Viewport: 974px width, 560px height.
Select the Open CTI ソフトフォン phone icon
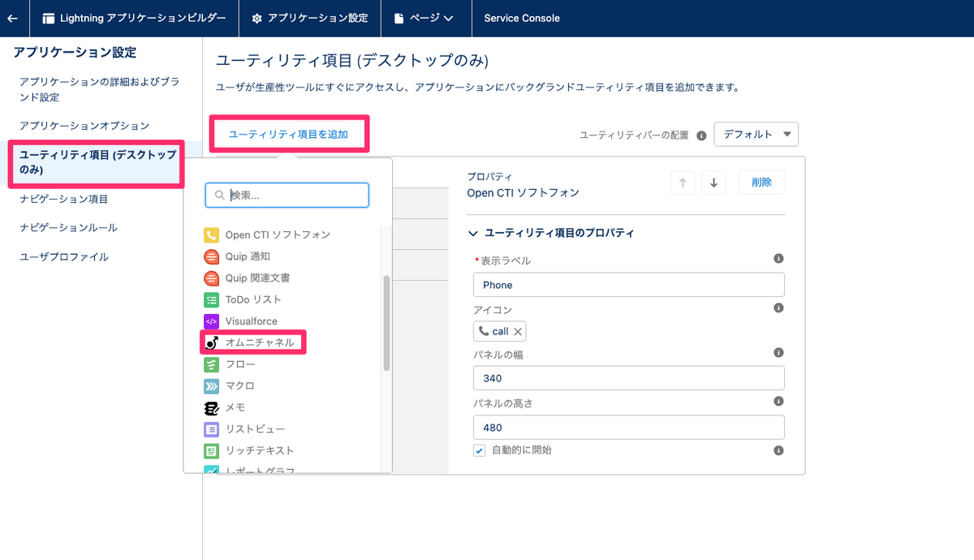(x=211, y=235)
